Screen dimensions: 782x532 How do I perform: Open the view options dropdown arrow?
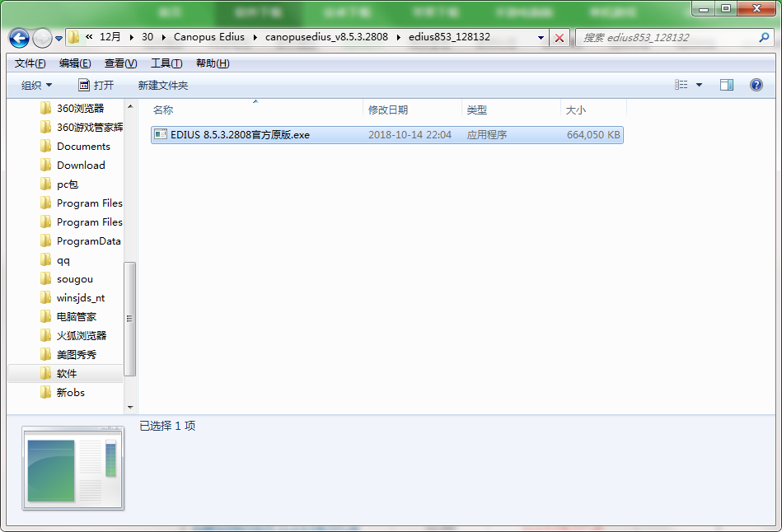click(x=700, y=86)
